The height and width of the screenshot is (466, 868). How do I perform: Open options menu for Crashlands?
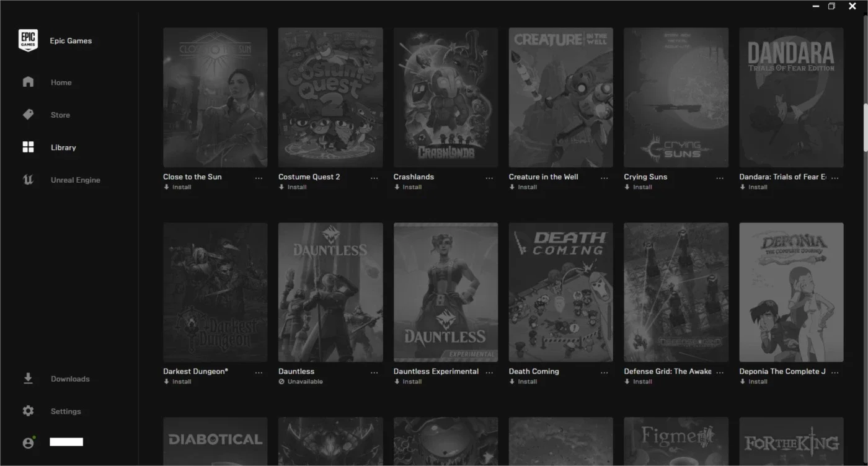click(x=489, y=178)
